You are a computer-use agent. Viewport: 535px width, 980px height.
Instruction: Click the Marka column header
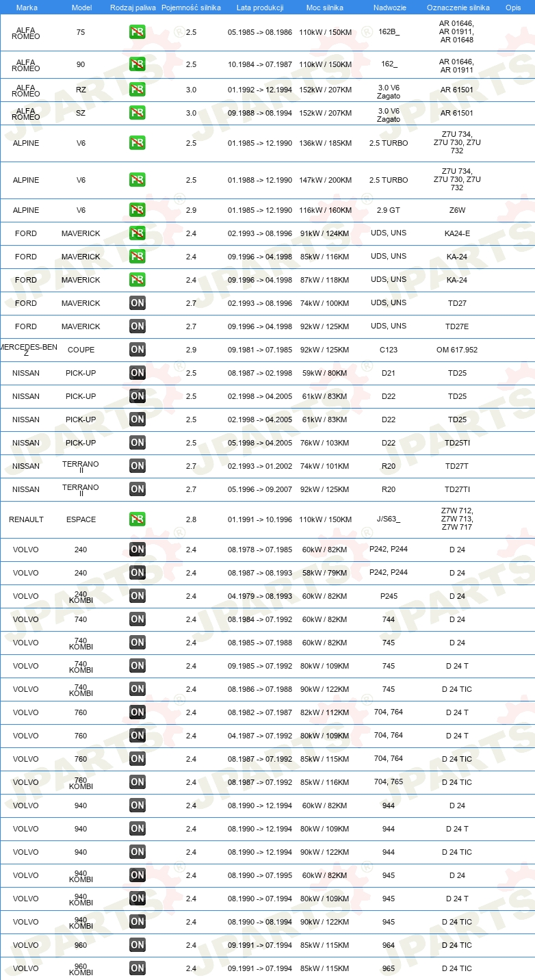(x=27, y=7)
